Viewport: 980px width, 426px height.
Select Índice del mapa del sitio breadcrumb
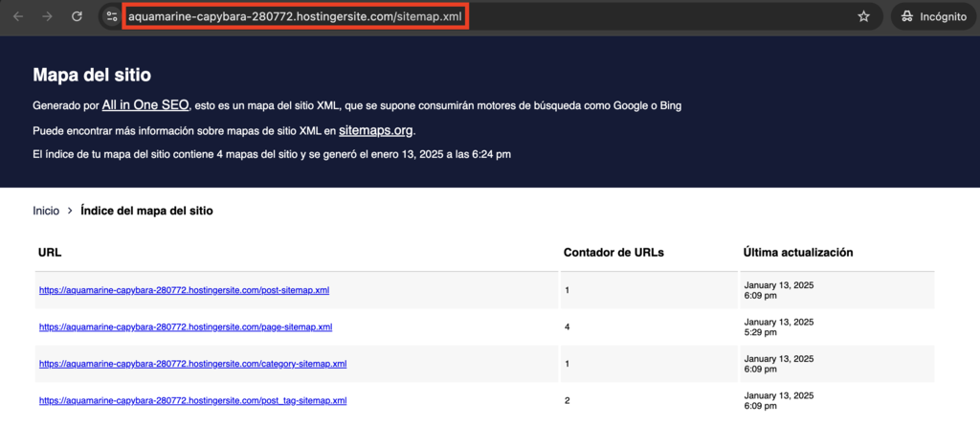point(146,211)
